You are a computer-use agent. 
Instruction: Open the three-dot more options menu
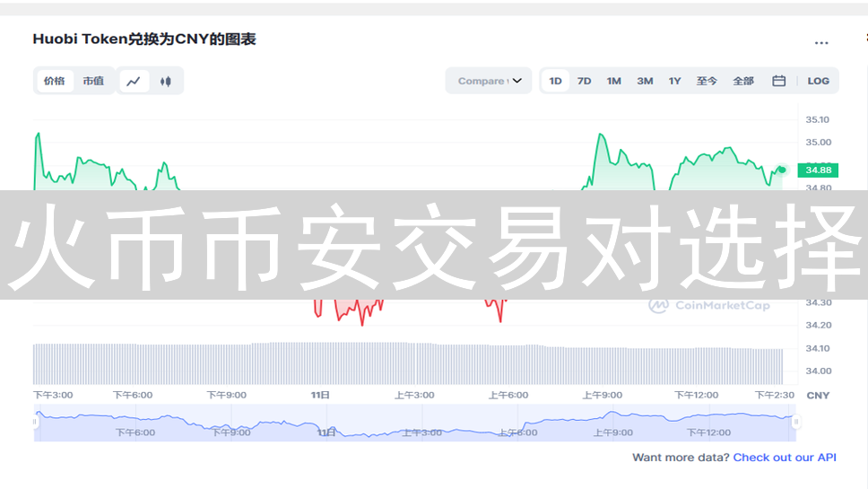click(x=821, y=43)
